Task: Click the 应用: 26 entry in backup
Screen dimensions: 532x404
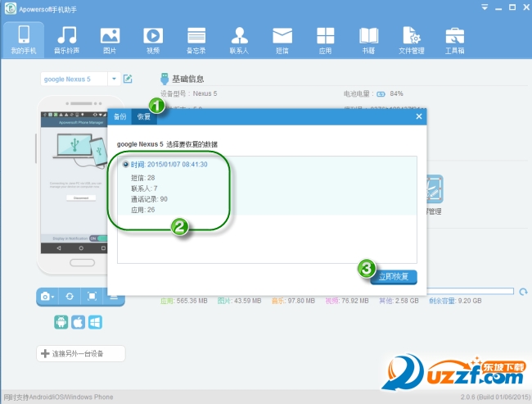Action: click(x=143, y=210)
